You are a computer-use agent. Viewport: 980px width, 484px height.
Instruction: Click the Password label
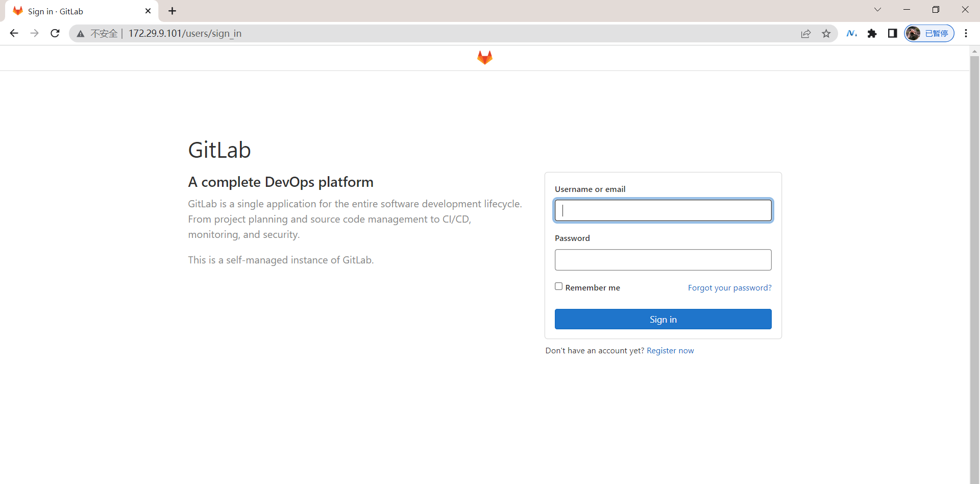click(x=572, y=238)
